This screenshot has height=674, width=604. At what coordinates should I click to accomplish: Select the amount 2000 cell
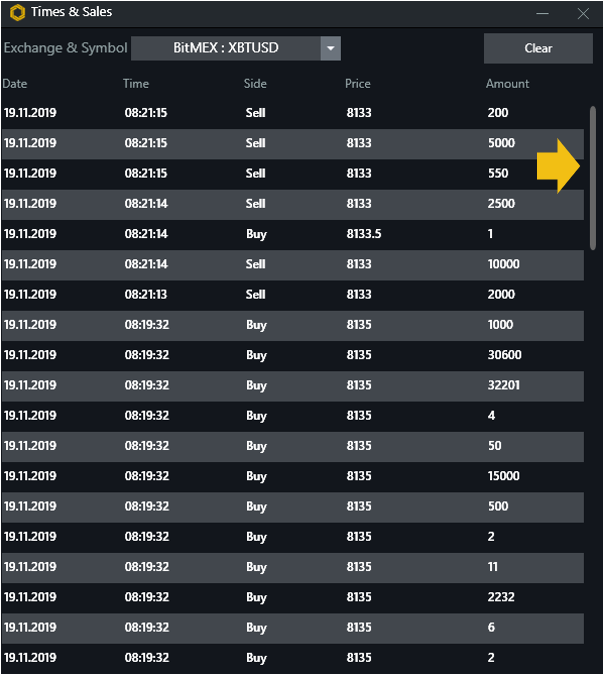pyautogui.click(x=501, y=294)
